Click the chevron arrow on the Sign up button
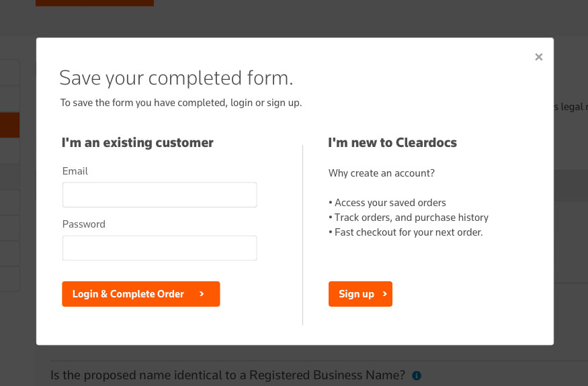This screenshot has height=386, width=588. (x=384, y=294)
